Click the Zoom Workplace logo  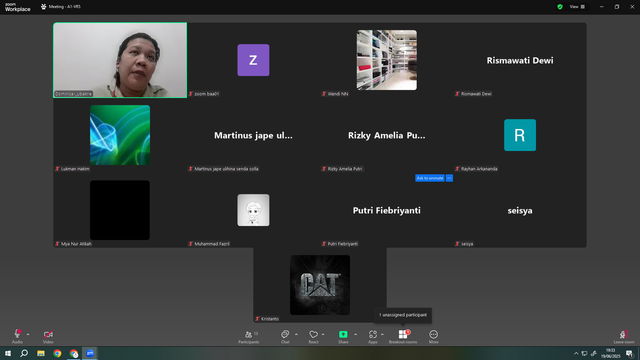pos(17,7)
